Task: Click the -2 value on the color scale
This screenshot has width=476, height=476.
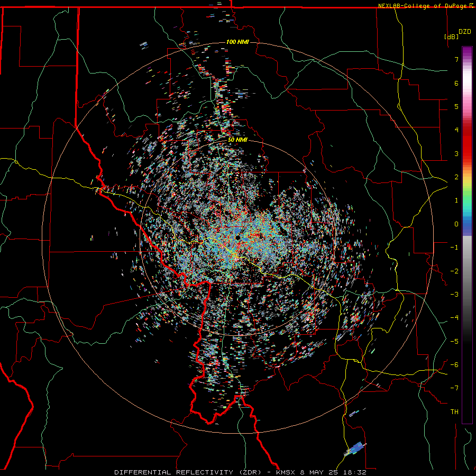Action: pyautogui.click(x=454, y=271)
